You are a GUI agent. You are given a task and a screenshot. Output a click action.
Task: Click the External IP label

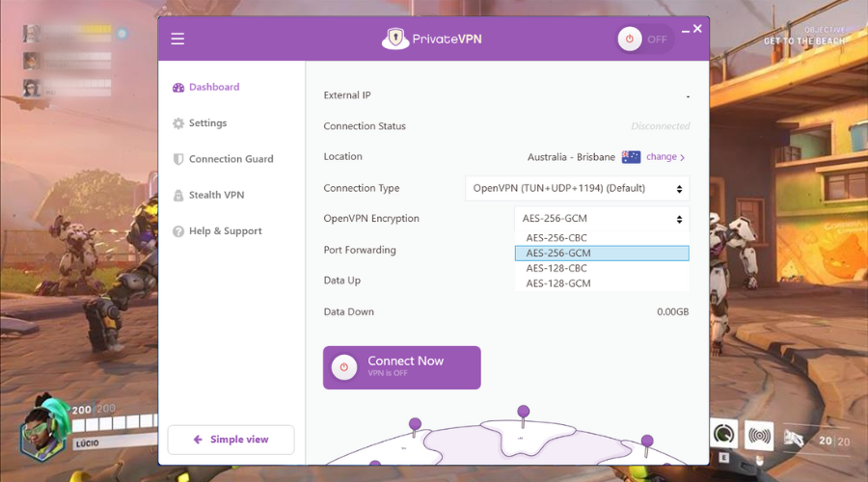[x=347, y=95]
